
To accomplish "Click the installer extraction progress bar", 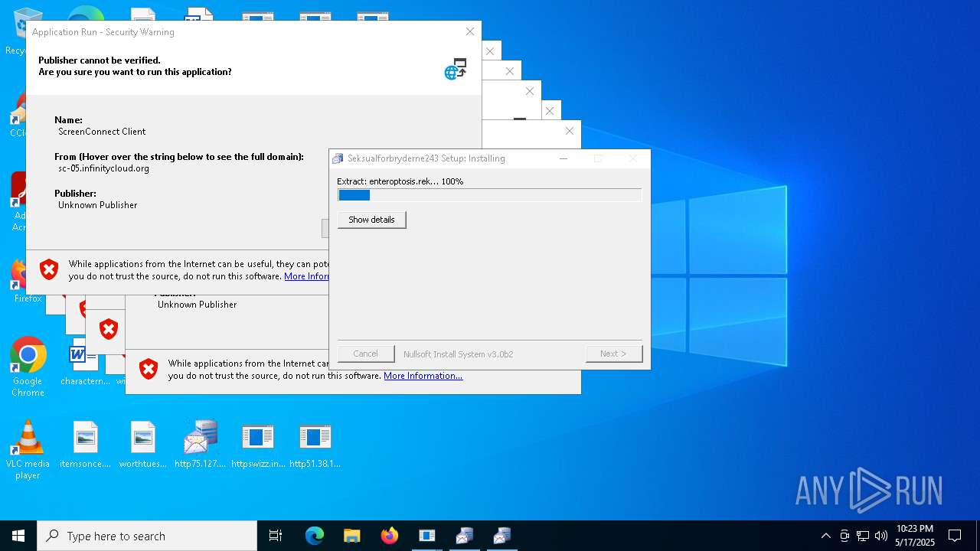I will pos(489,195).
